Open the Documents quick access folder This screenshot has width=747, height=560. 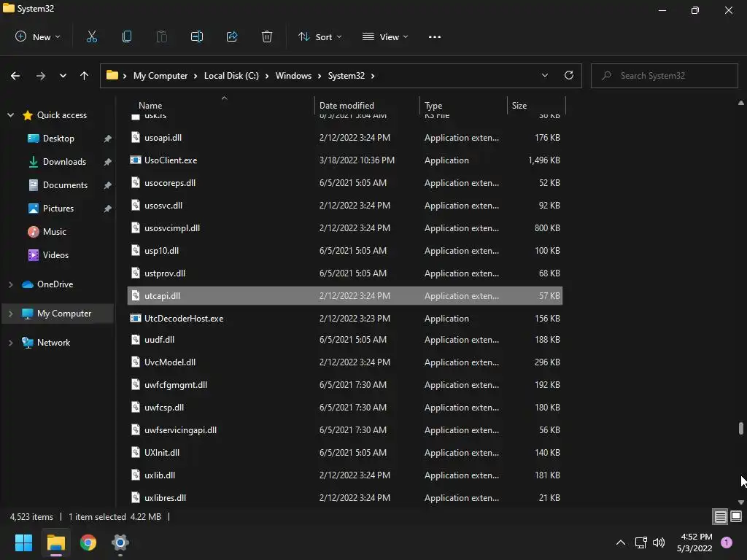65,185
